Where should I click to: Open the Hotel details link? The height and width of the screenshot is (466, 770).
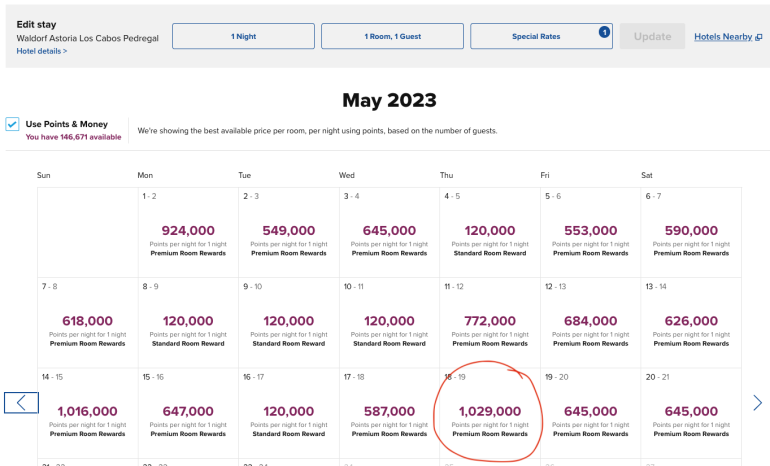tap(41, 50)
